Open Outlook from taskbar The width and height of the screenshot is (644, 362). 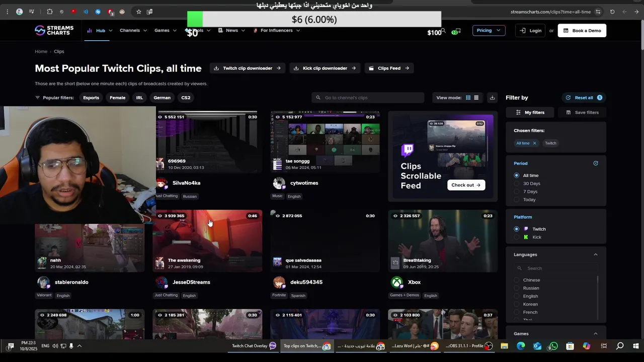tap(537, 346)
